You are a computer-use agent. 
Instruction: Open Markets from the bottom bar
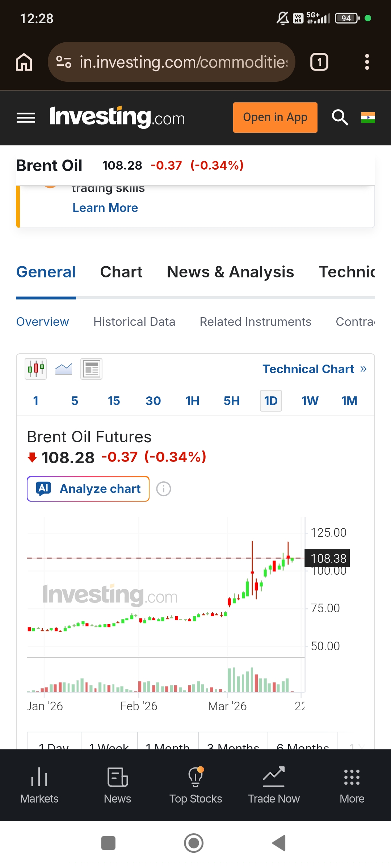click(39, 785)
